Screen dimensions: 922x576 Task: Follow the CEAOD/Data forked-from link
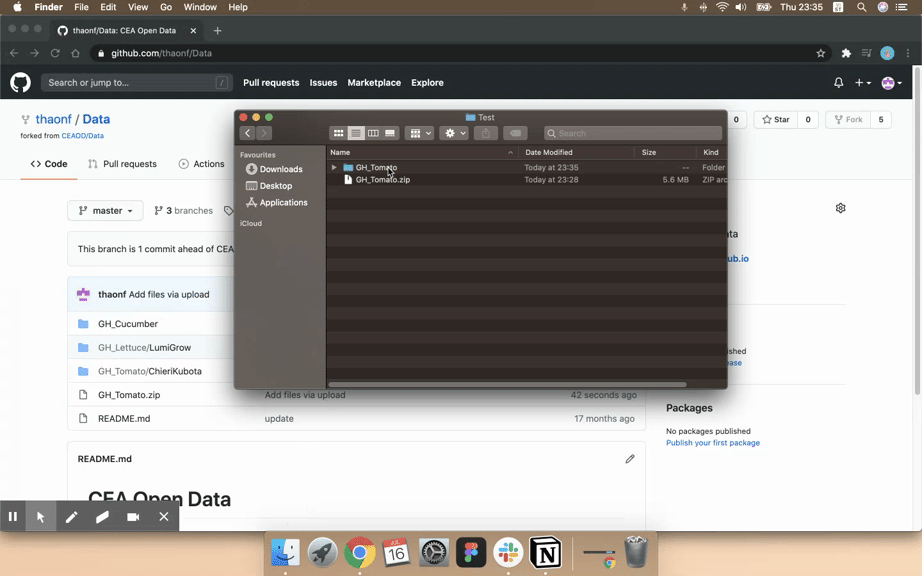pos(82,136)
